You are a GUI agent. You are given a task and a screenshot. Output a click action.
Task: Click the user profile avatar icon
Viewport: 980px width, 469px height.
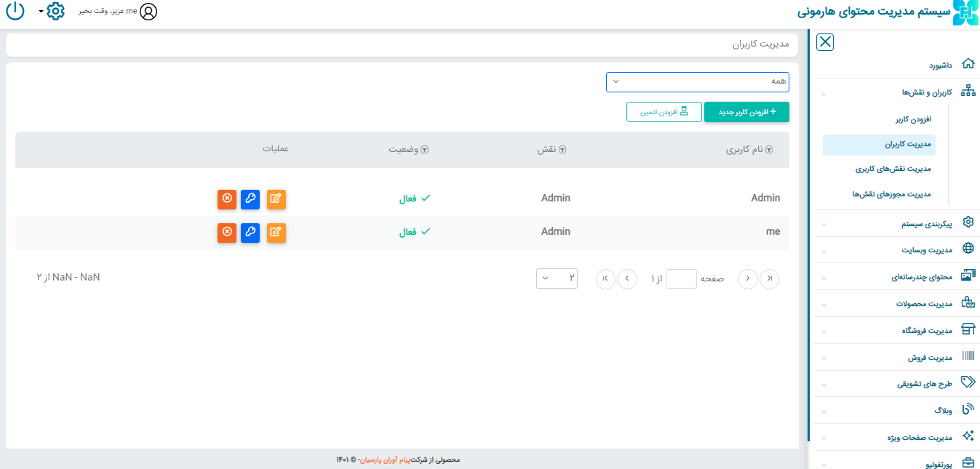[x=148, y=12]
